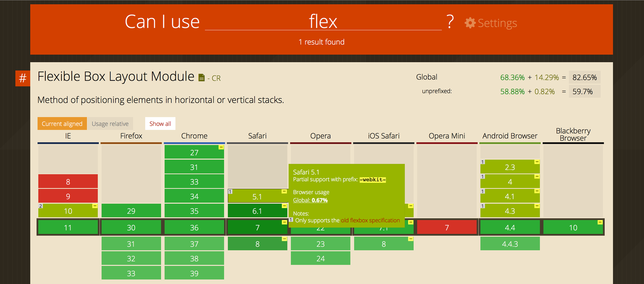Image resolution: width=644 pixels, height=284 pixels.
Task: Click the Chrome browser column heading
Action: click(x=194, y=136)
